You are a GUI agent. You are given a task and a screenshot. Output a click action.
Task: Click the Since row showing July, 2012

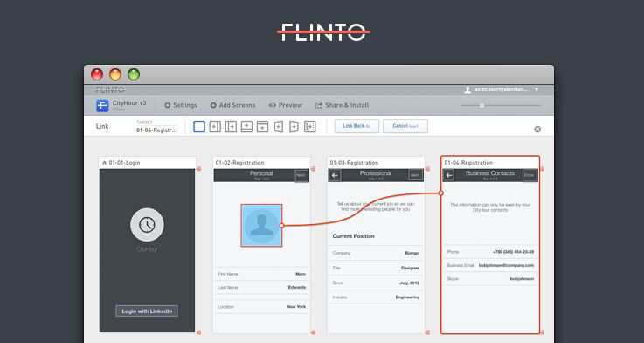[x=376, y=283]
